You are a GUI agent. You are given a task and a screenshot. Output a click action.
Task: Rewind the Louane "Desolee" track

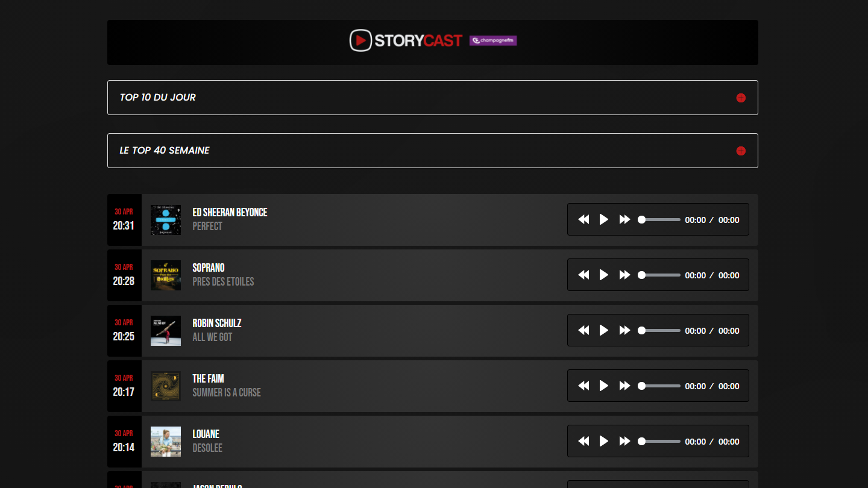coord(583,441)
